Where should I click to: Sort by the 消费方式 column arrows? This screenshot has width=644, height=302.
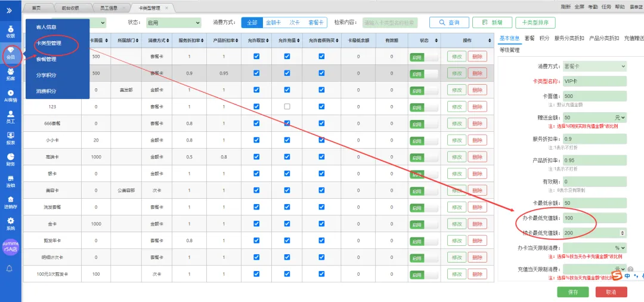[x=168, y=41]
